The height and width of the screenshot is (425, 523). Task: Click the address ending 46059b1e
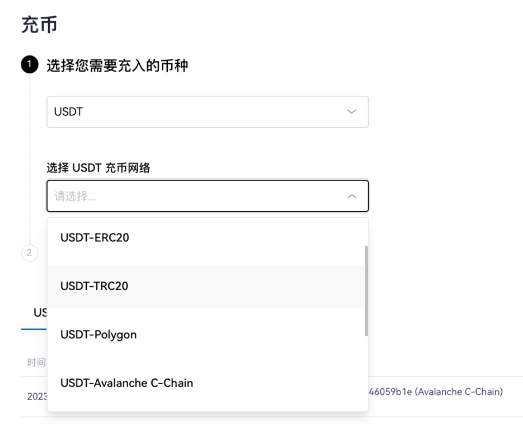pos(390,392)
